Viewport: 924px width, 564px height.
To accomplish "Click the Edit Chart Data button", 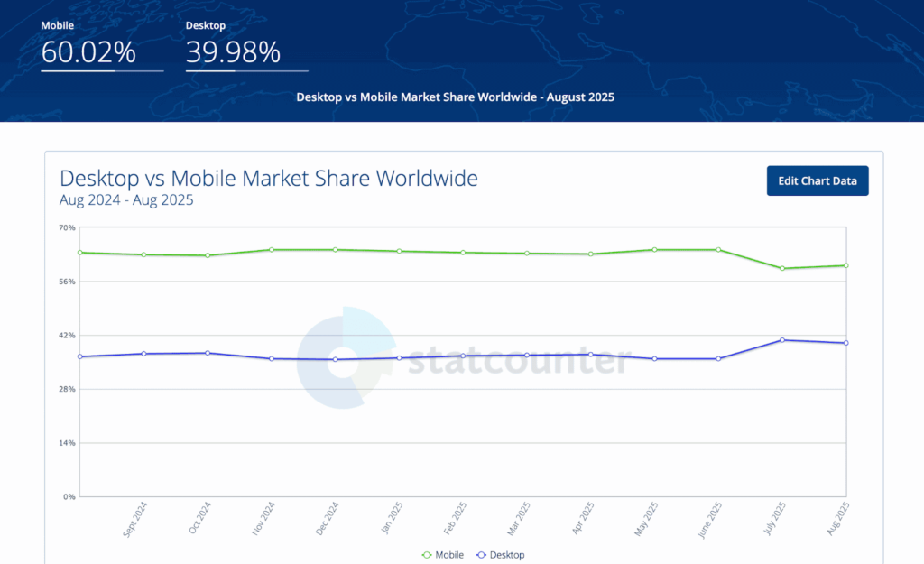I will click(817, 180).
